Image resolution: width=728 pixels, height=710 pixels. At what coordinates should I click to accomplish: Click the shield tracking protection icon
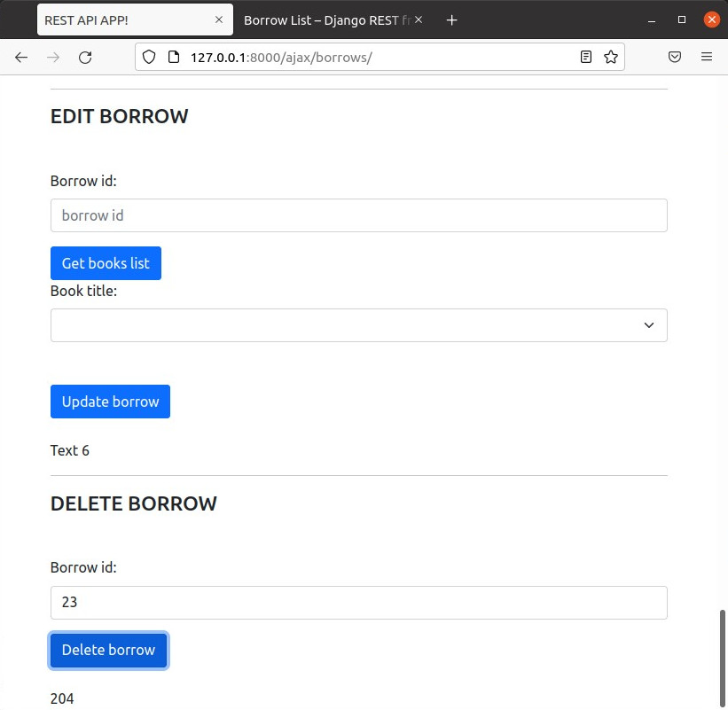(149, 57)
